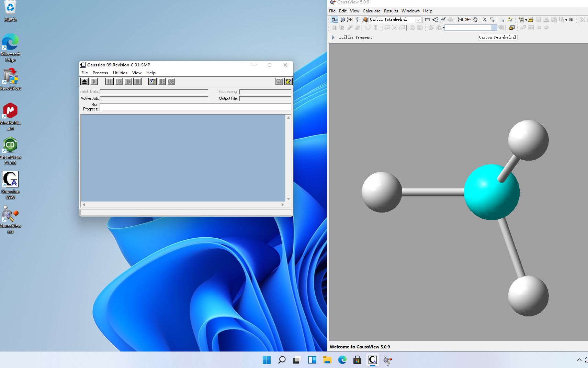This screenshot has height=368, width=588.
Task: Open the Results menu in GaussView
Action: (x=391, y=11)
